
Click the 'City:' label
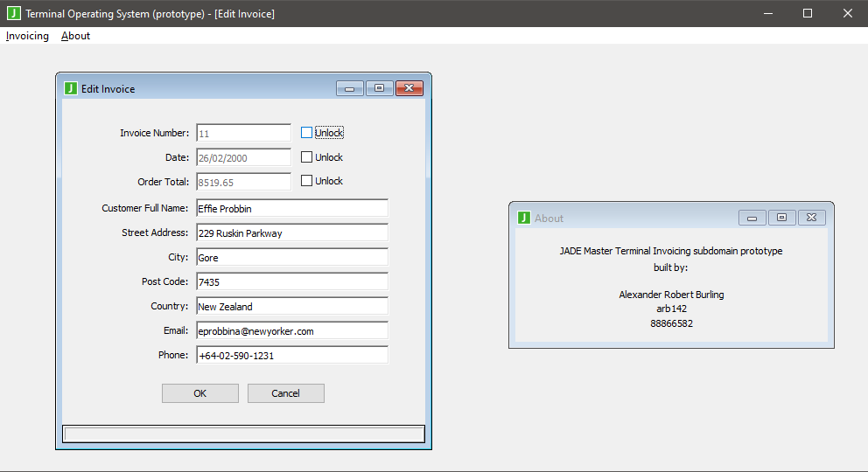tap(178, 257)
